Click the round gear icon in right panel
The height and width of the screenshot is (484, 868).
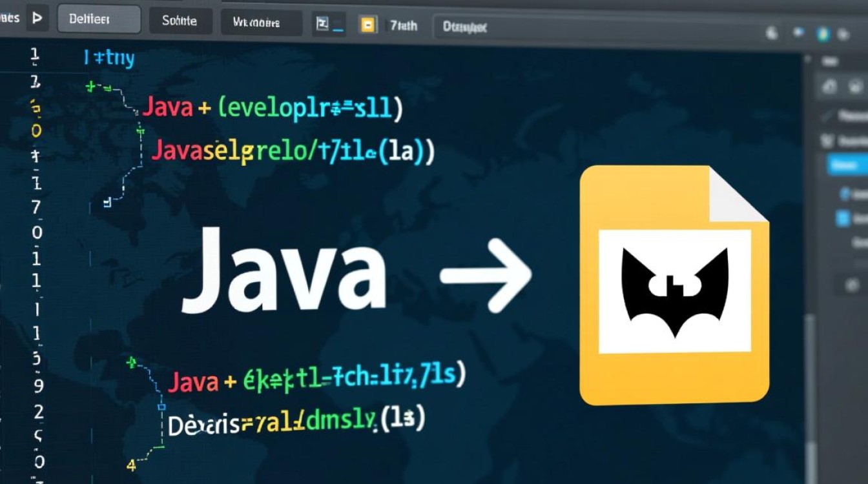point(852,284)
